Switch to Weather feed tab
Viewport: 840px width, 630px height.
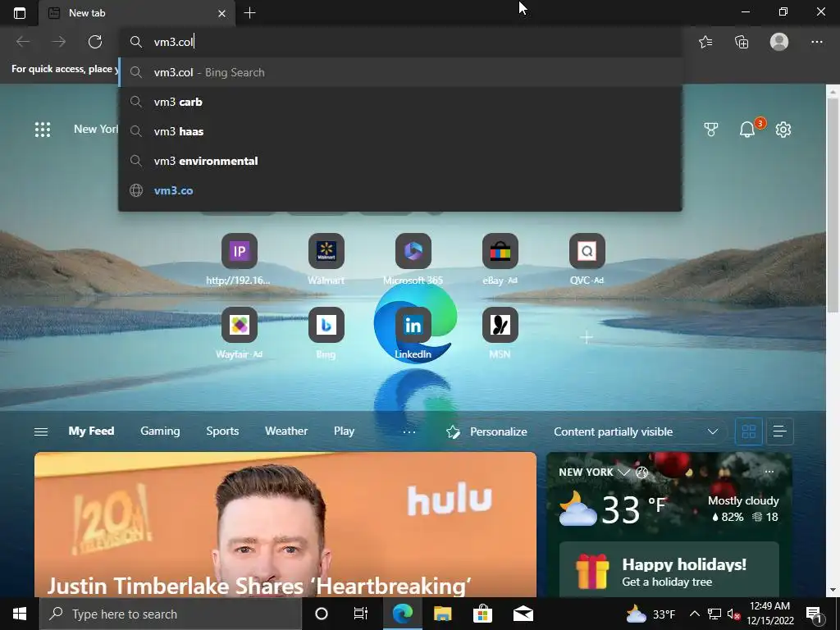286,431
